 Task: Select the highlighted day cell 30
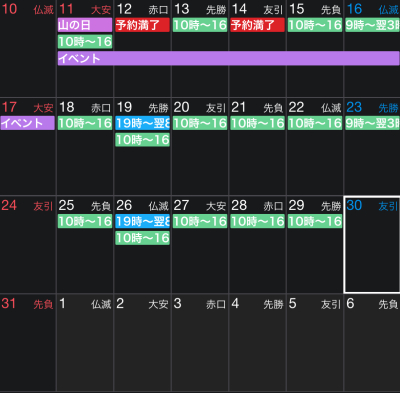(x=372, y=245)
